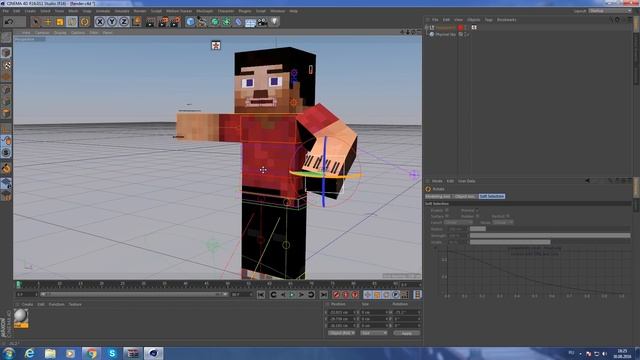The width and height of the screenshot is (640, 360).
Task: Open the green generators (subdivision) icon
Action: pos(214,22)
